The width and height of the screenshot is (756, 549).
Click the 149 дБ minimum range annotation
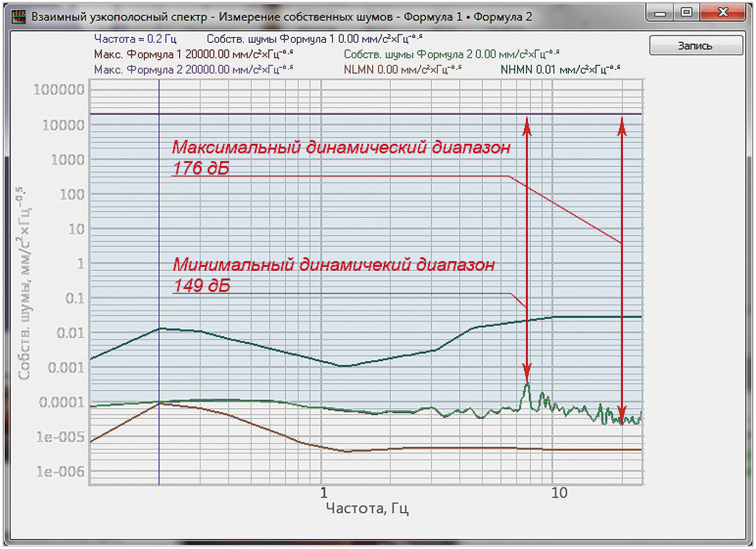(x=202, y=286)
